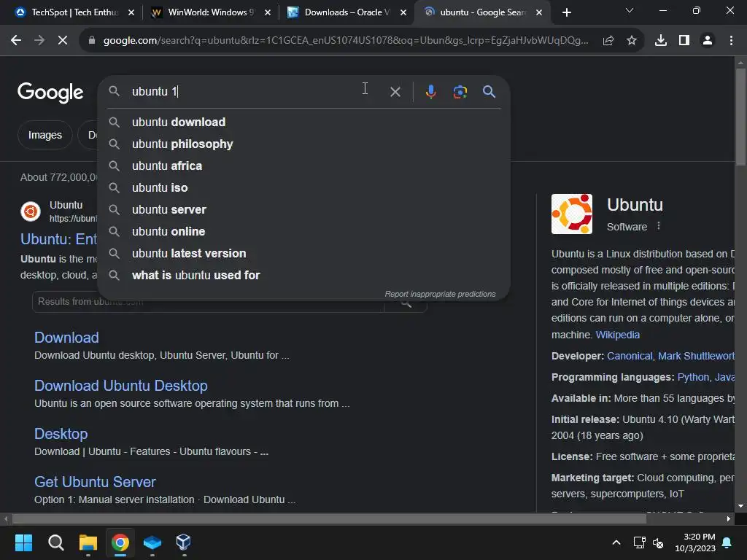Screen dimensions: 747x560
Task: Click the URL address bar
Action: pos(345,41)
